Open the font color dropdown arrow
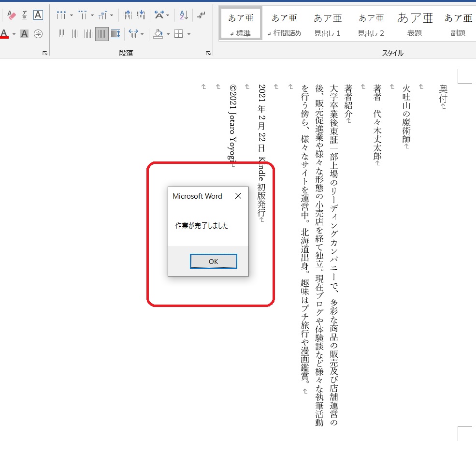This screenshot has height=452, width=476. (x=14, y=34)
